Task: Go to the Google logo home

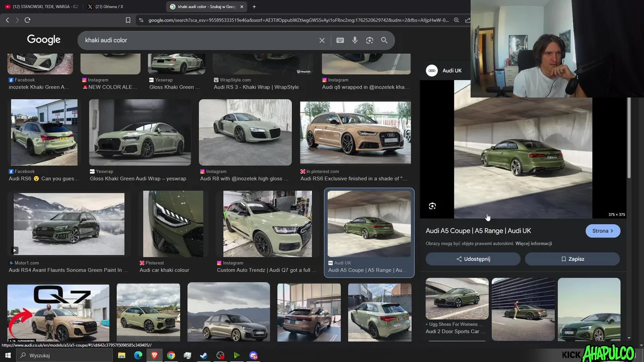Action: coord(44,40)
